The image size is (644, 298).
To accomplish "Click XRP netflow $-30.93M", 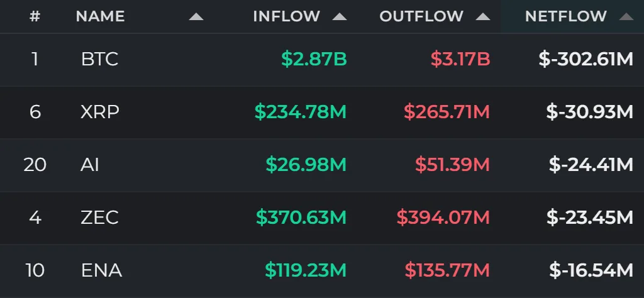I will (x=590, y=112).
